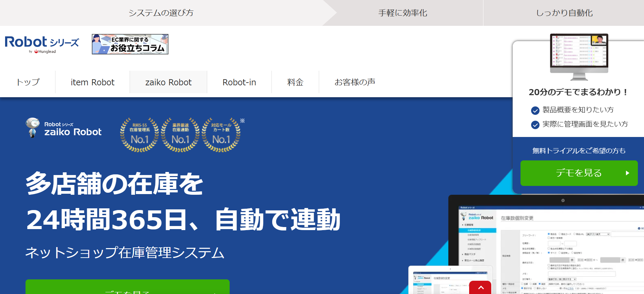The width and height of the screenshot is (644, 294).
Task: Go to the トップ menu item
Action: (28, 82)
